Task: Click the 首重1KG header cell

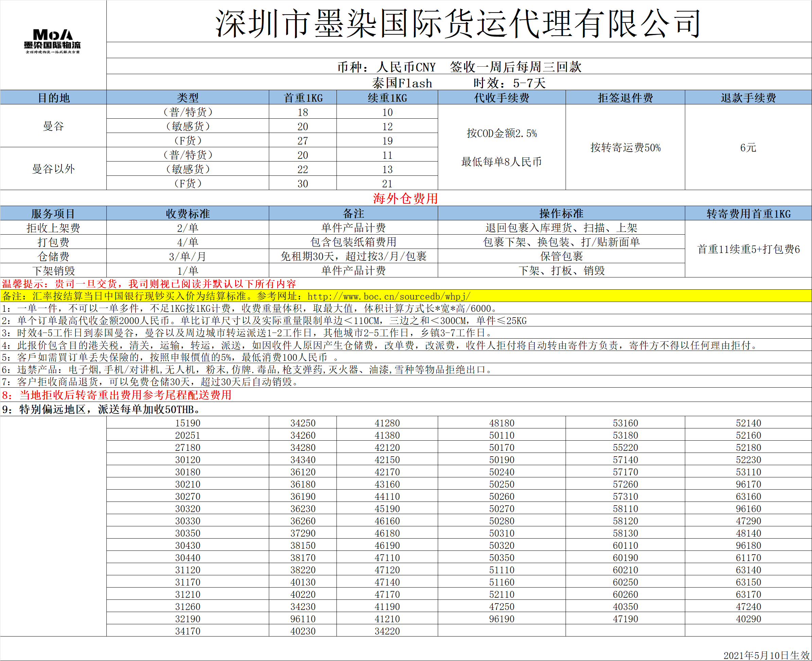Action: 303,98
